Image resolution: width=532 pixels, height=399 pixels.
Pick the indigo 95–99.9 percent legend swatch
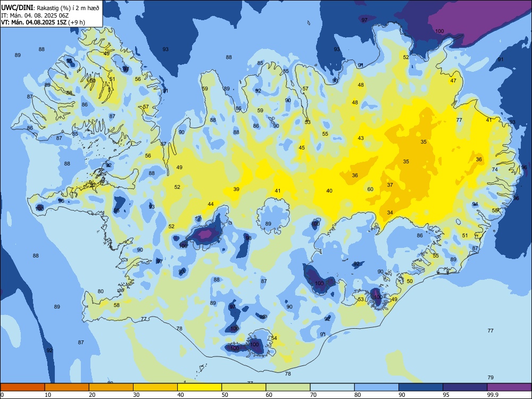[465, 387]
